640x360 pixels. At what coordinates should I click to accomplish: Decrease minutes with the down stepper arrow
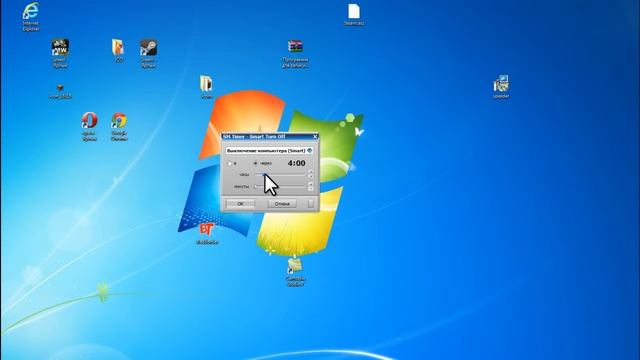click(311, 189)
